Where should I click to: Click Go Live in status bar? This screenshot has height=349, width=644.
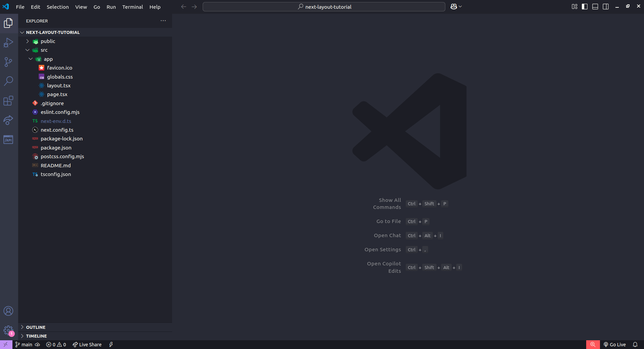(614, 345)
